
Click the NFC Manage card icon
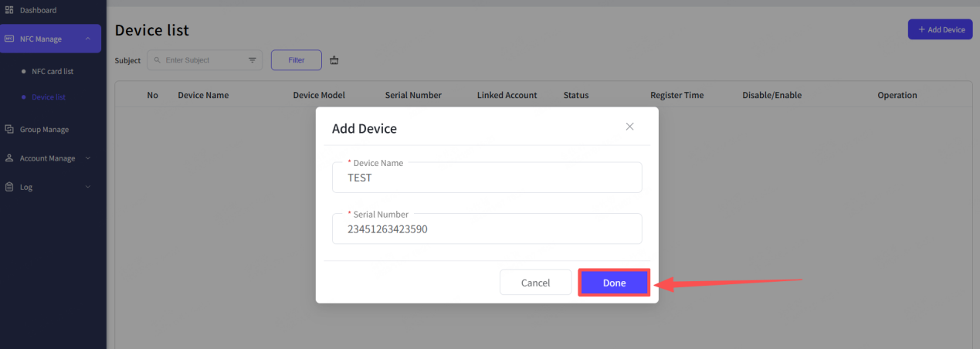pos(9,39)
